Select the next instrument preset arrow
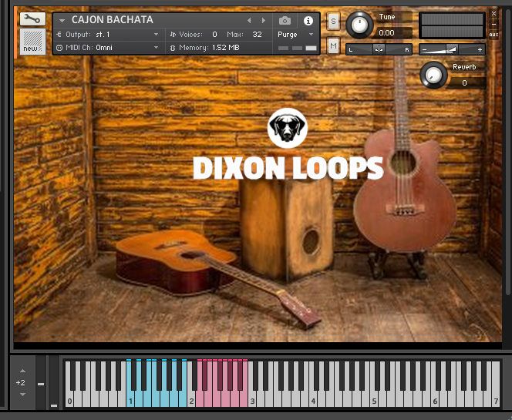 click(x=264, y=21)
